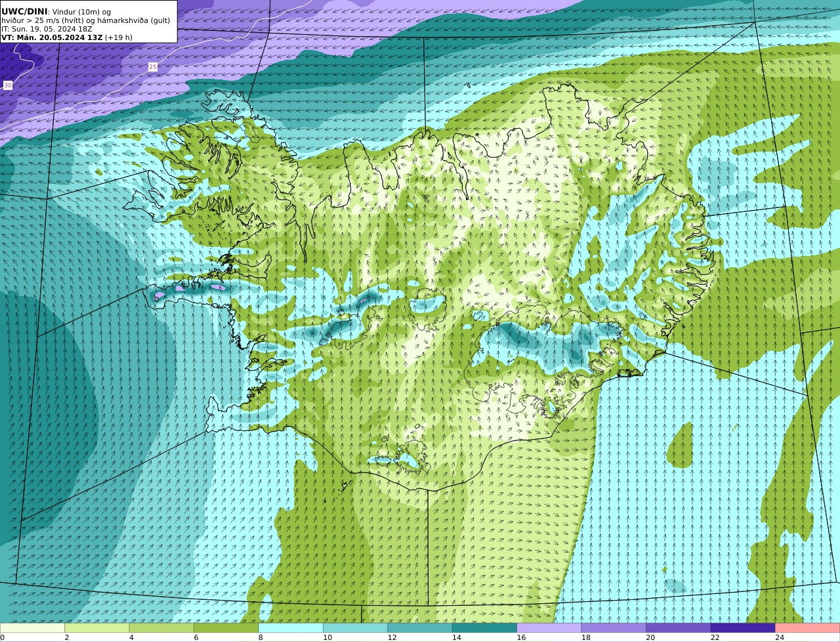
Task: Click the '2' tick label on colorbar
Action: (66, 637)
